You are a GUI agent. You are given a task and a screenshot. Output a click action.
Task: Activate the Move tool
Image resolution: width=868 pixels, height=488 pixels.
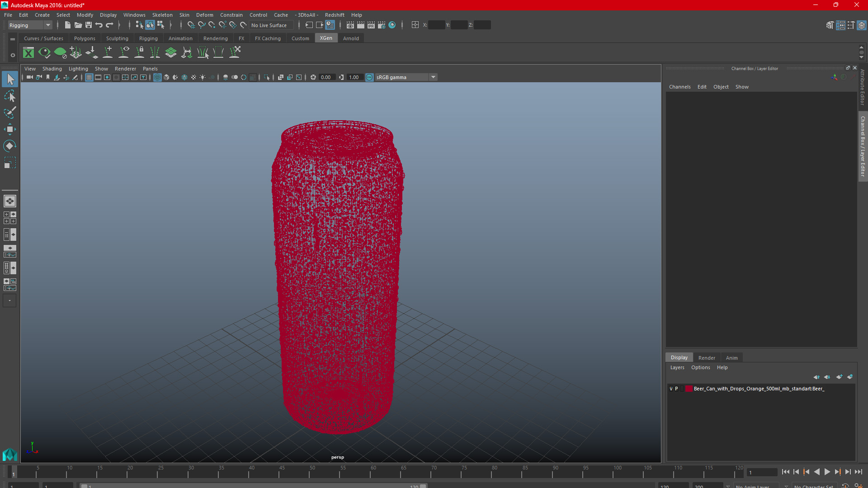click(10, 129)
